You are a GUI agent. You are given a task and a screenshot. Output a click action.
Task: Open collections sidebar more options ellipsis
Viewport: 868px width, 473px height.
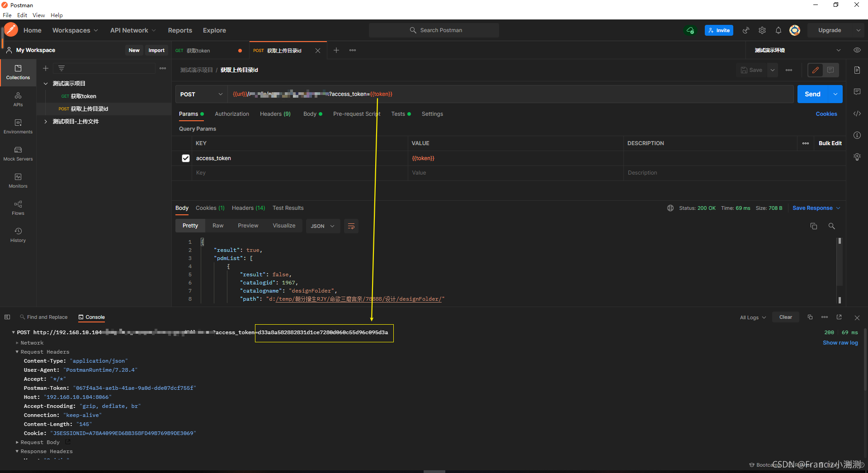tap(163, 68)
